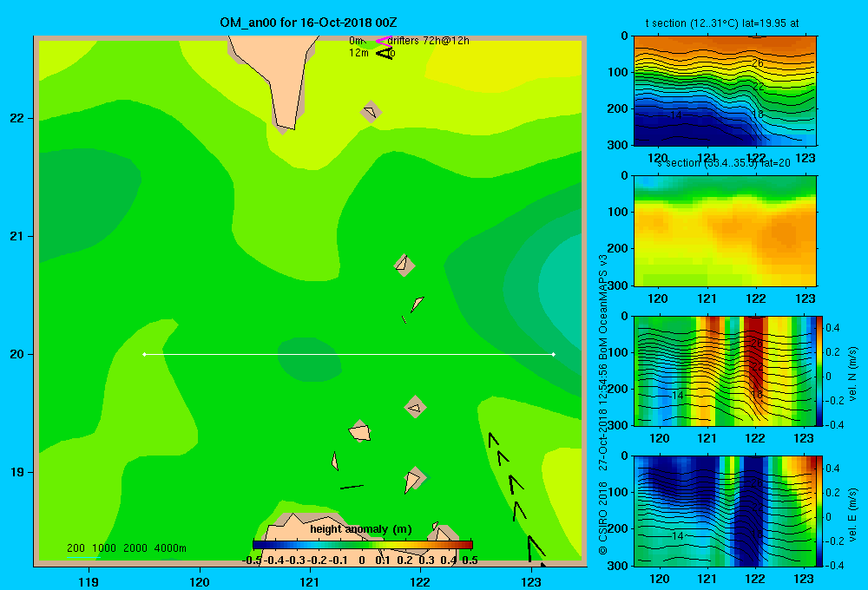Screen dimensions: 868x590
Task: Click the '0m' legend label
Action: [x=356, y=41]
